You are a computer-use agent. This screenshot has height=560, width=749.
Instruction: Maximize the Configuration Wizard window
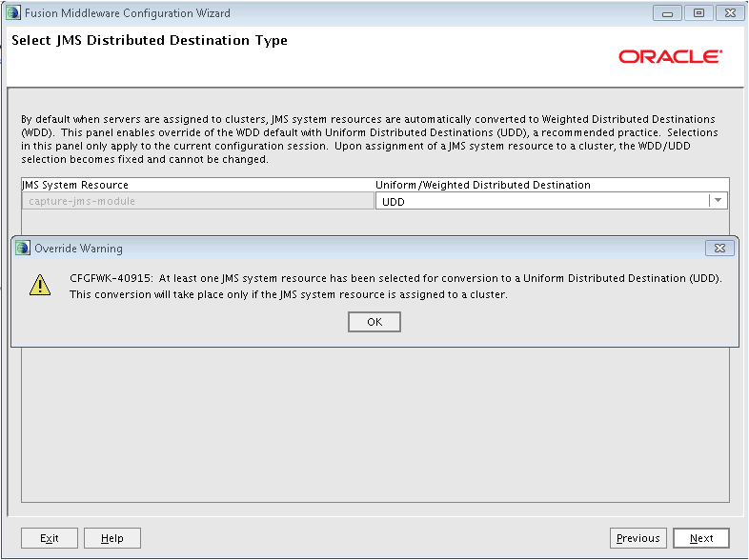(698, 13)
